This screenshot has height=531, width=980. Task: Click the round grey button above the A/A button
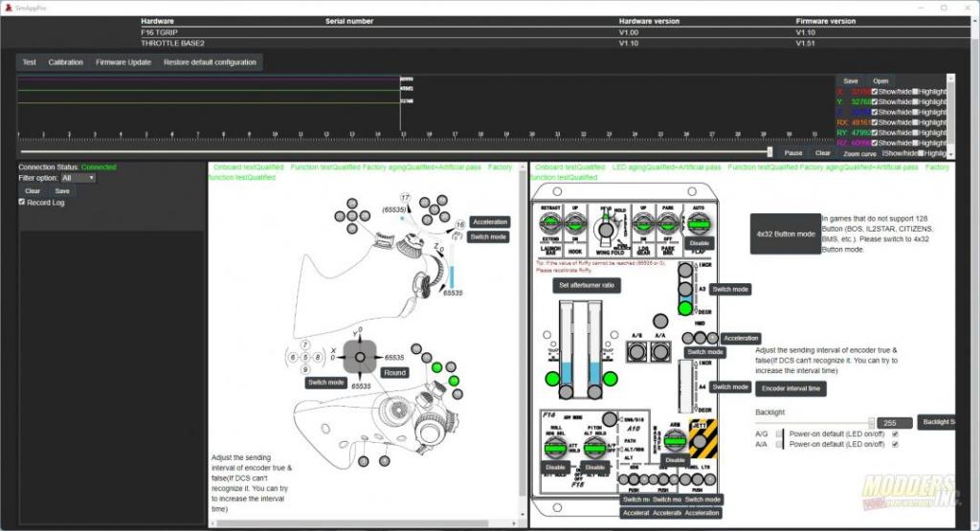pos(660,321)
